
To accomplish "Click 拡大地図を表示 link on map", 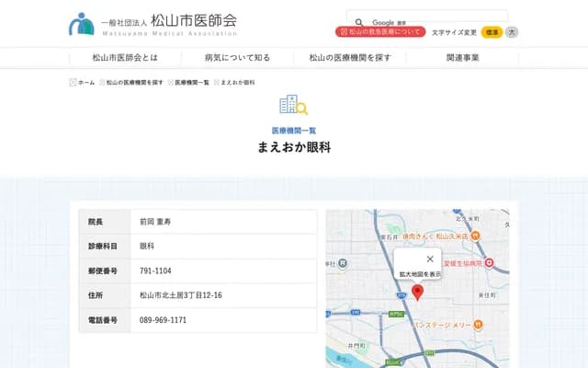I will (420, 274).
